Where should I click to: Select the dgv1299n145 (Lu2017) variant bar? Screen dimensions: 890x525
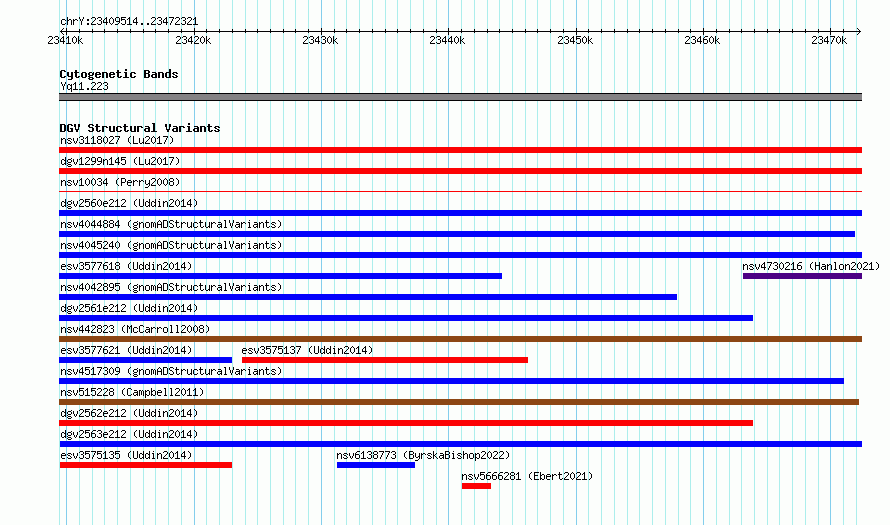(x=460, y=171)
